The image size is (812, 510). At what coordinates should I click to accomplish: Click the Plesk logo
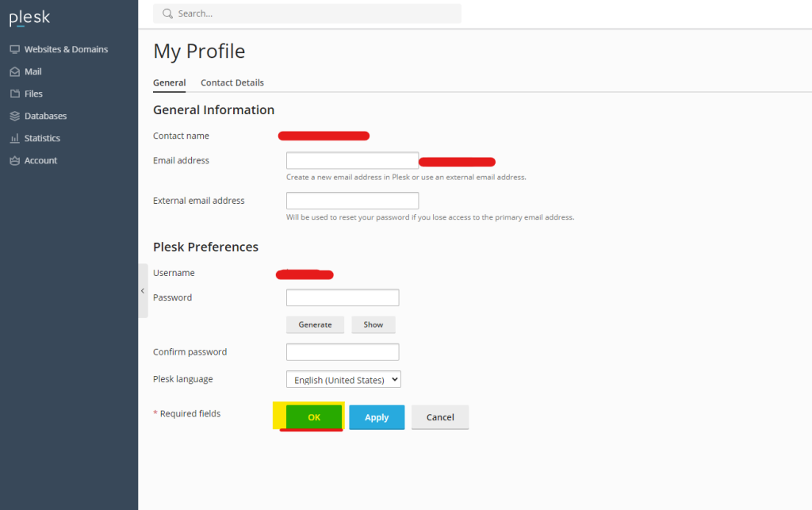[29, 18]
